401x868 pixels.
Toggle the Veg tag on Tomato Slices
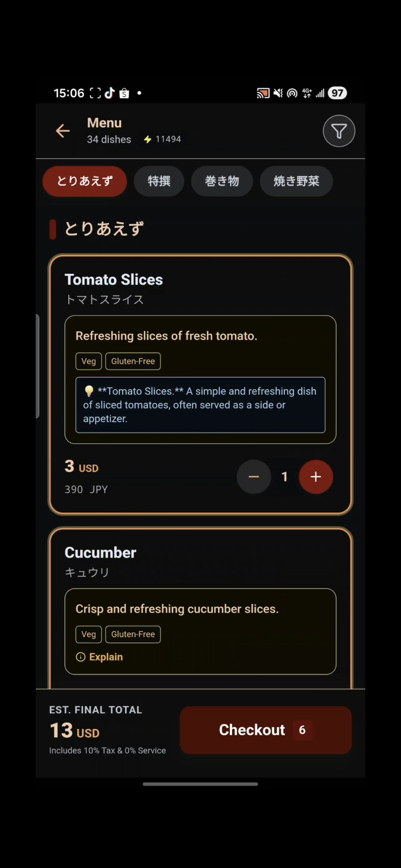click(88, 361)
